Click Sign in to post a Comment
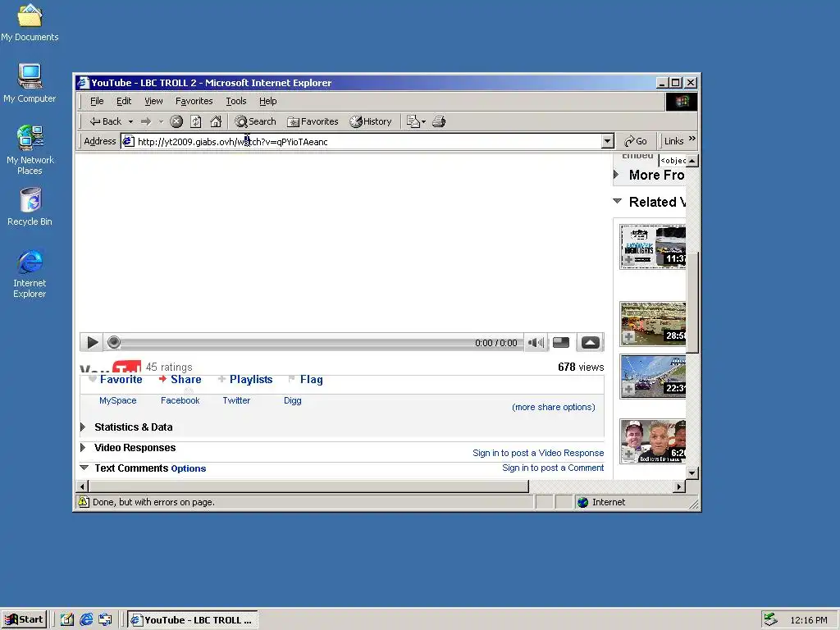 coord(553,468)
